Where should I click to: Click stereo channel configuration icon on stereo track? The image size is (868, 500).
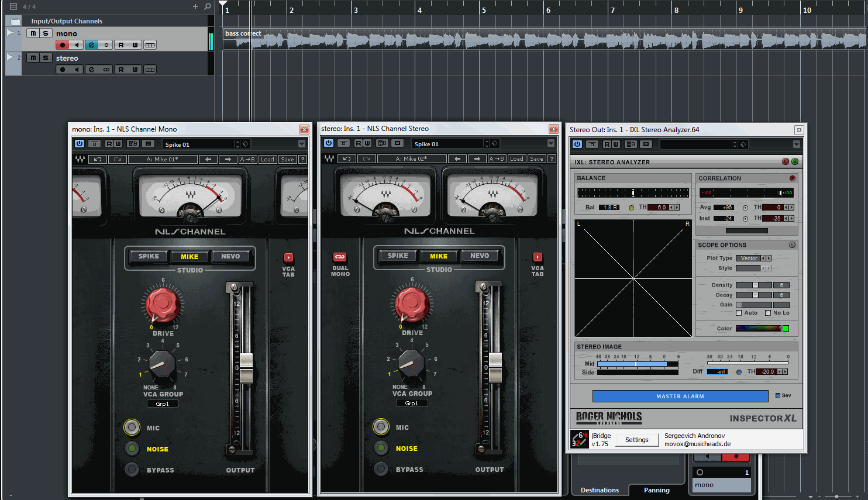[x=106, y=70]
